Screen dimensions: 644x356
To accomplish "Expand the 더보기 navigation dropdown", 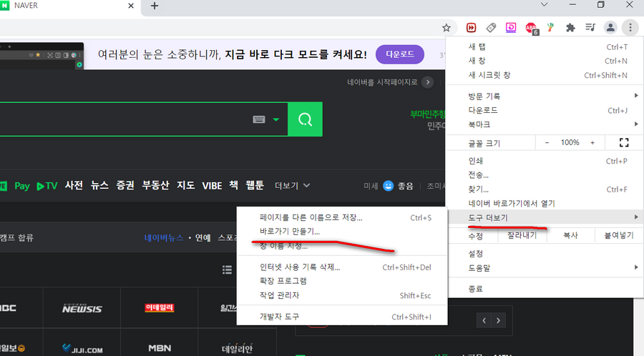I will [x=292, y=186].
